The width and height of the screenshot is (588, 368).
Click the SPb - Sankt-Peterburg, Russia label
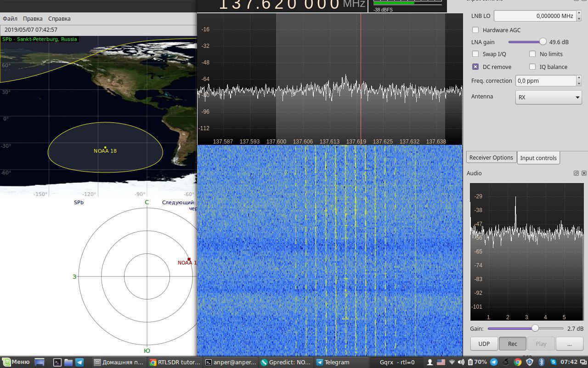40,39
